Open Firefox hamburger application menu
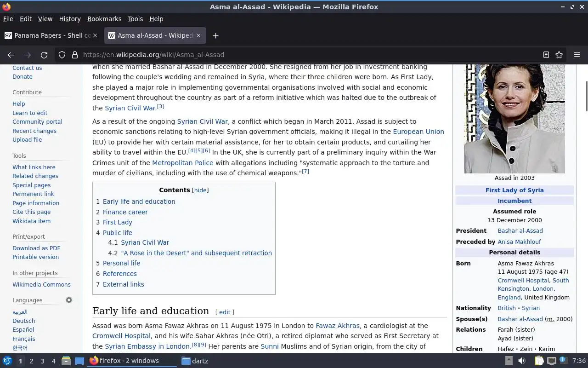Screen dimensions: 588x368 coord(577,55)
